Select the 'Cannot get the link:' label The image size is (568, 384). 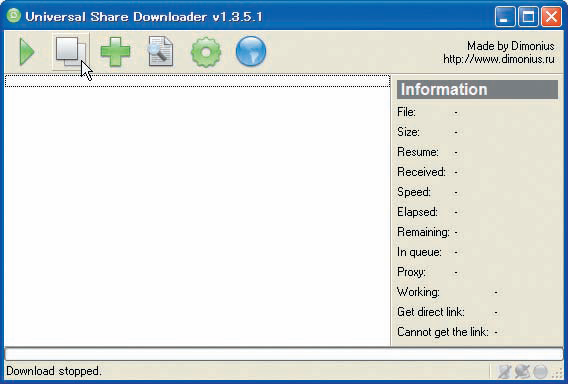tap(443, 332)
